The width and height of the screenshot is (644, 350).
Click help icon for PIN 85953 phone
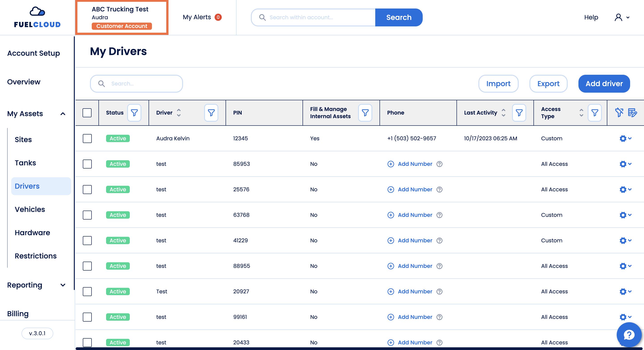click(x=439, y=164)
